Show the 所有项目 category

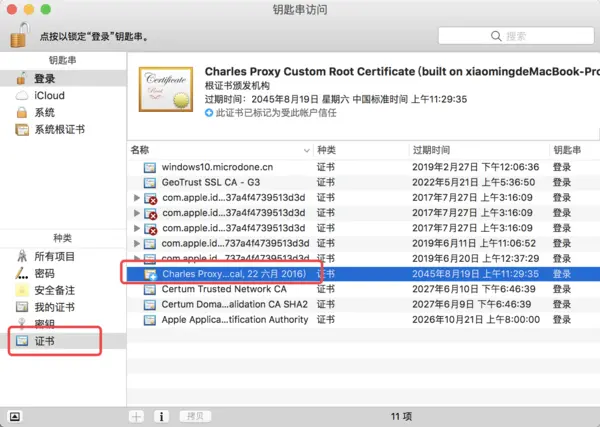click(63, 256)
